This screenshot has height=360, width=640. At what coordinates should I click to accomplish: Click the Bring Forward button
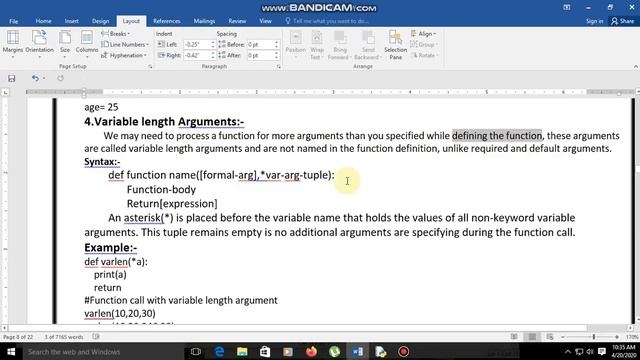339,44
